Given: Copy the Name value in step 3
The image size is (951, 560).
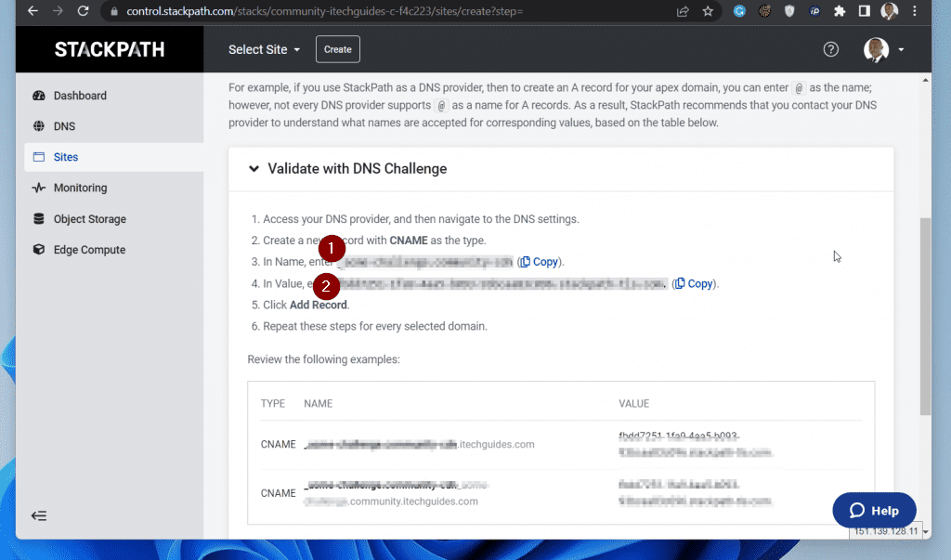Looking at the screenshot, I should pos(540,262).
